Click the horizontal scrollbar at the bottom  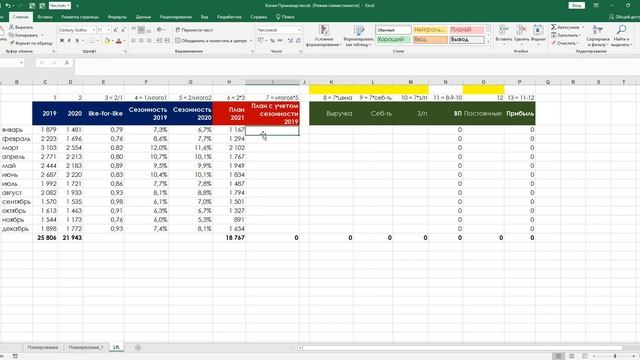(462, 348)
